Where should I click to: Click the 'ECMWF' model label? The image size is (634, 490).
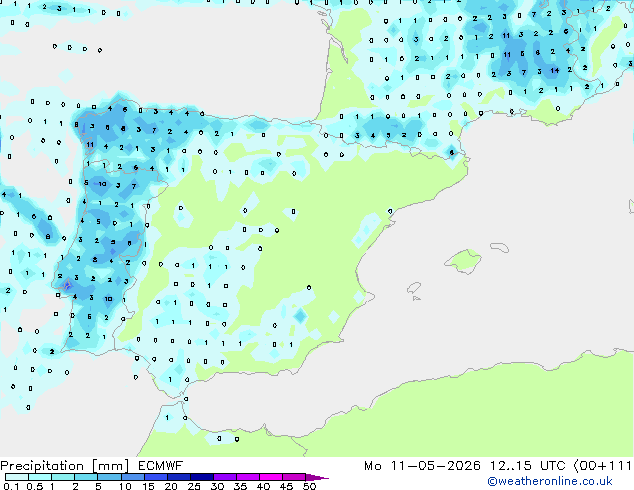(x=161, y=466)
